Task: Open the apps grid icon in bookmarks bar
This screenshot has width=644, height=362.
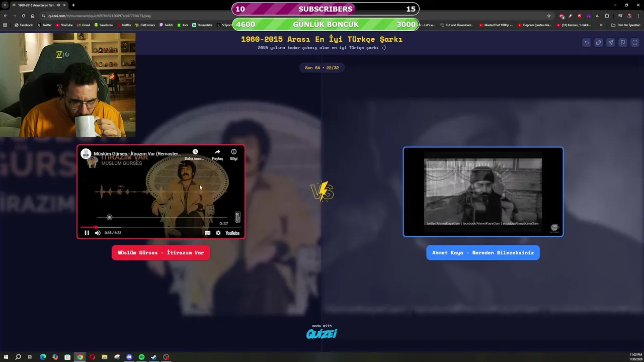Action: 5,25
